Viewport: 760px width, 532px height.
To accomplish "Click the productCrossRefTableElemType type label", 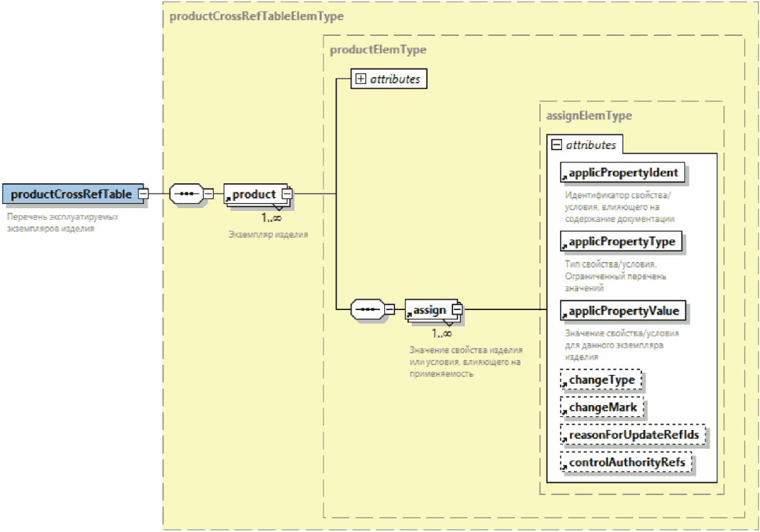I will pyautogui.click(x=256, y=16).
